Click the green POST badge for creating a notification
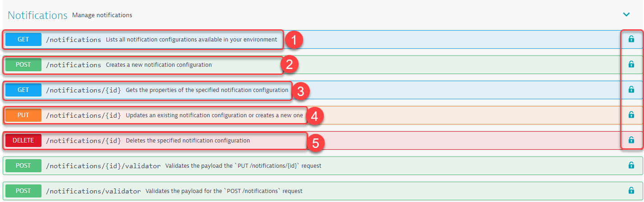Image resolution: width=644 pixels, height=202 pixels. [23, 64]
